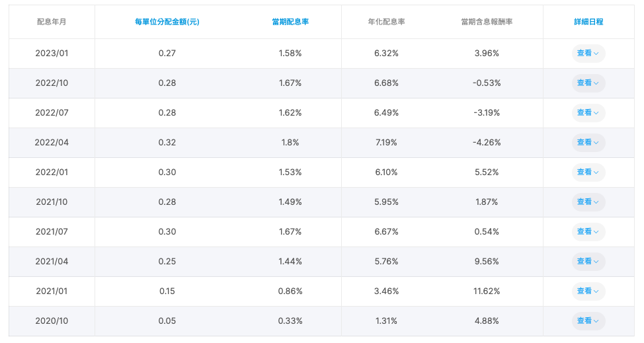Select the 11.62% return cell
This screenshot has width=644, height=343.
[x=487, y=291]
